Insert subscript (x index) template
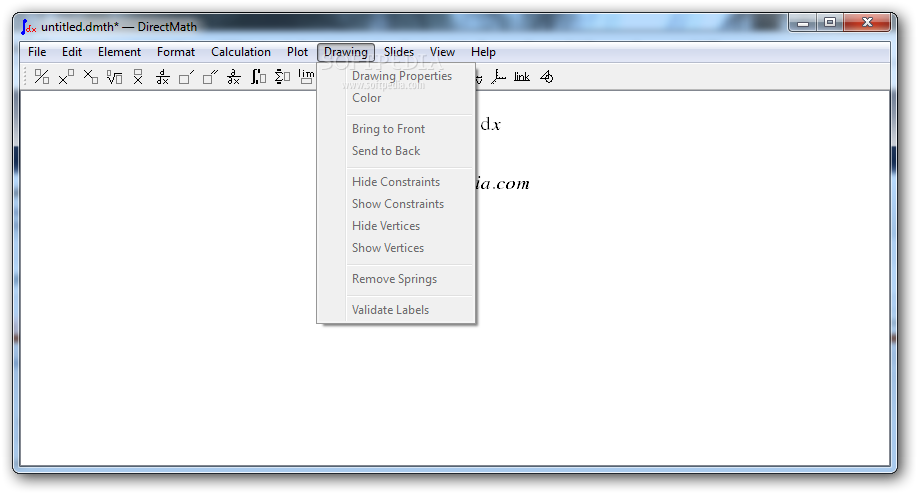This screenshot has height=494, width=918. [x=90, y=77]
